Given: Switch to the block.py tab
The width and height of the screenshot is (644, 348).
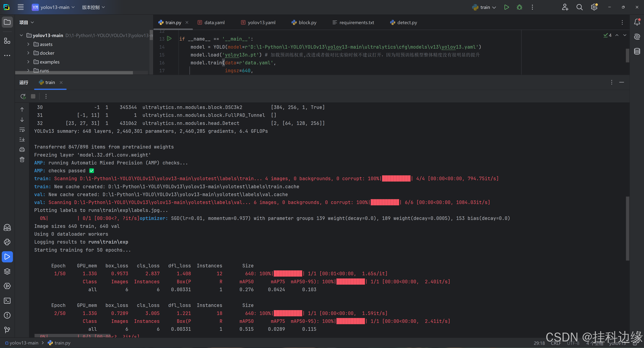Looking at the screenshot, I should 304,22.
